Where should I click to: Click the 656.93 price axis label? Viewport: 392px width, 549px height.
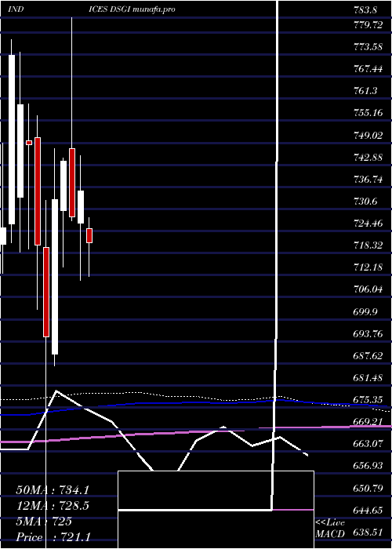(368, 466)
